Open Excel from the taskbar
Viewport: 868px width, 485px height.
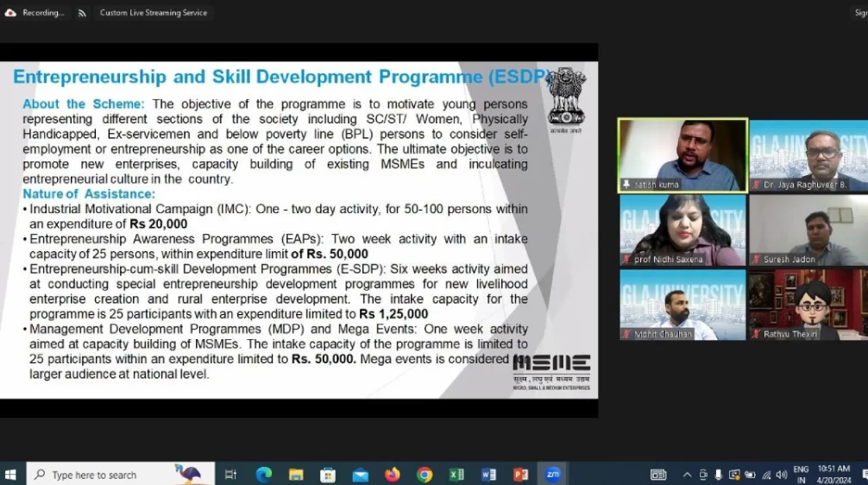click(456, 474)
